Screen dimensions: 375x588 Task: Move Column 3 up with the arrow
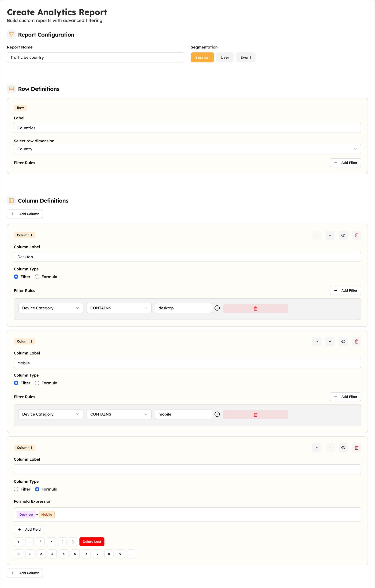(x=317, y=447)
